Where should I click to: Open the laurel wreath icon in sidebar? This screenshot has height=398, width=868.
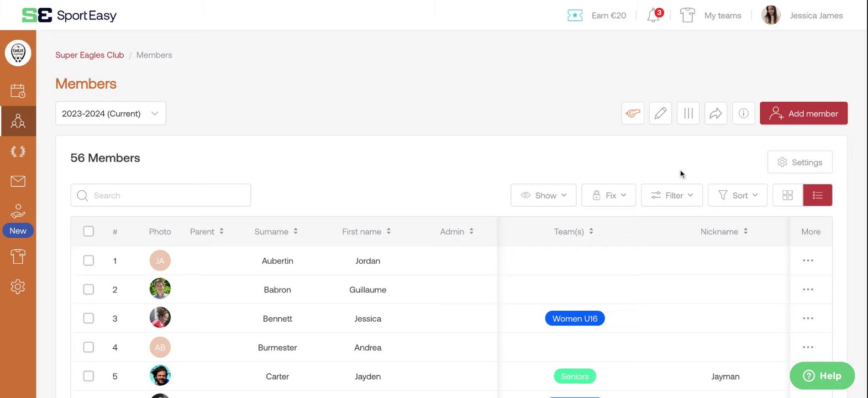pyautogui.click(x=18, y=151)
